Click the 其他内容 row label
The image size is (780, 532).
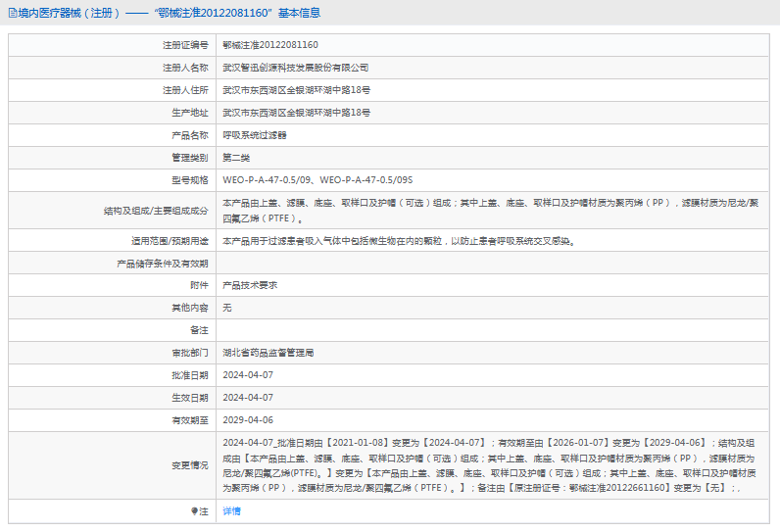click(x=190, y=308)
